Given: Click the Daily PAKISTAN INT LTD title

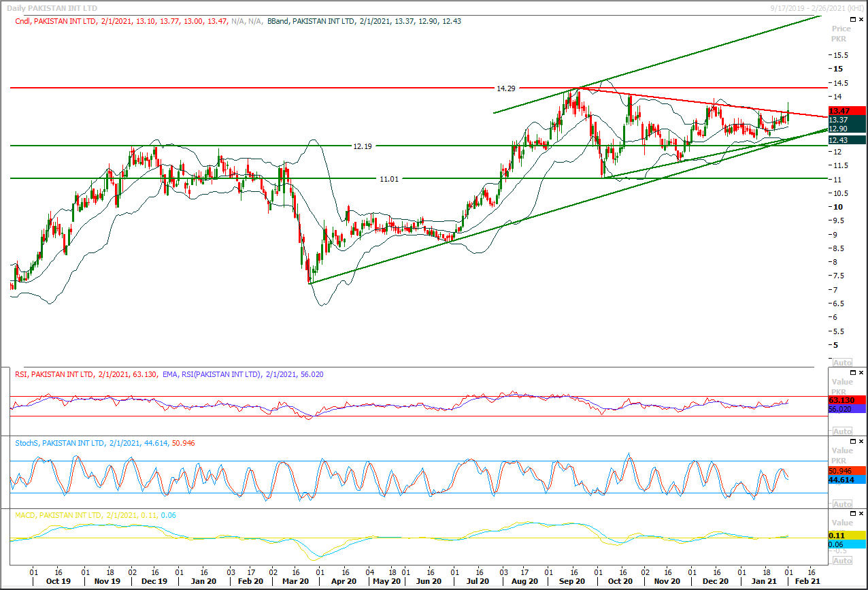Looking at the screenshot, I should tap(52, 8).
